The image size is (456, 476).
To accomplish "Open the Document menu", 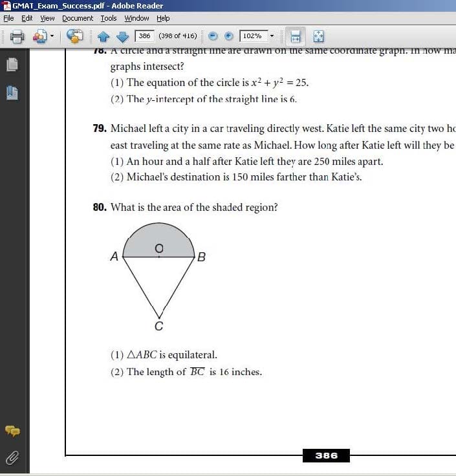I will pyautogui.click(x=78, y=18).
